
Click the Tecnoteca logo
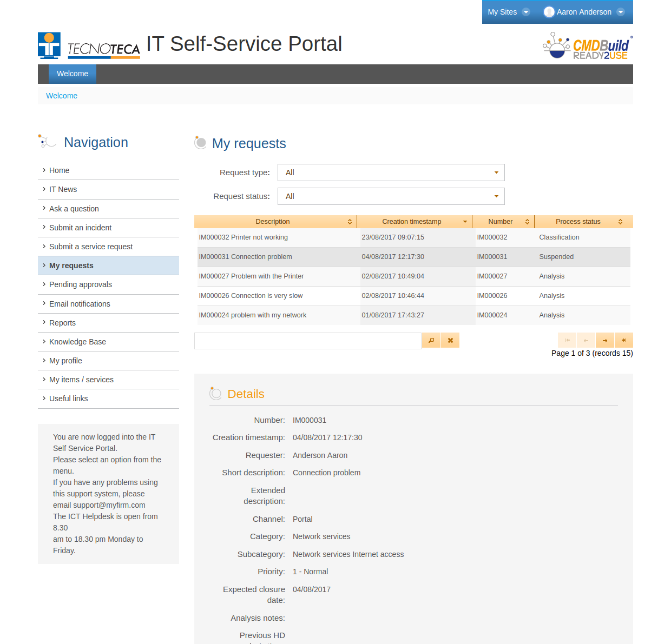(x=89, y=46)
